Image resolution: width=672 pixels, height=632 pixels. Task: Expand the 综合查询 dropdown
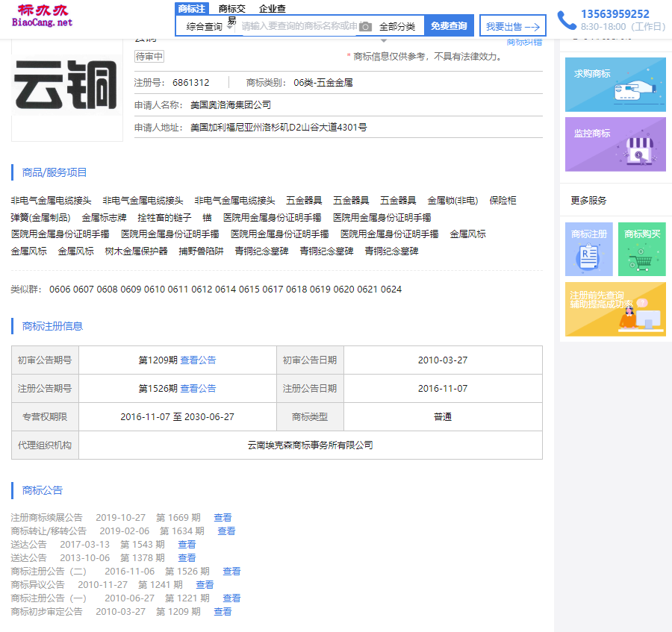coord(209,27)
